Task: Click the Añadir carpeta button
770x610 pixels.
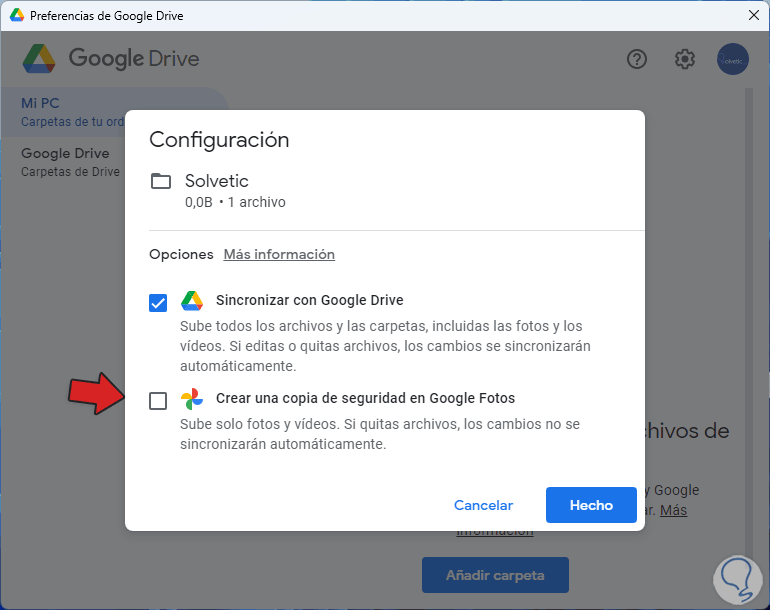Action: 495,575
